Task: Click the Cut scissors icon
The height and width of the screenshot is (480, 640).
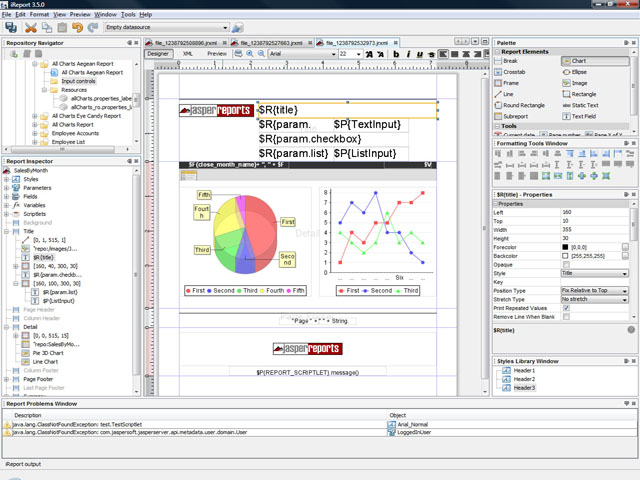Action: [x=31, y=27]
